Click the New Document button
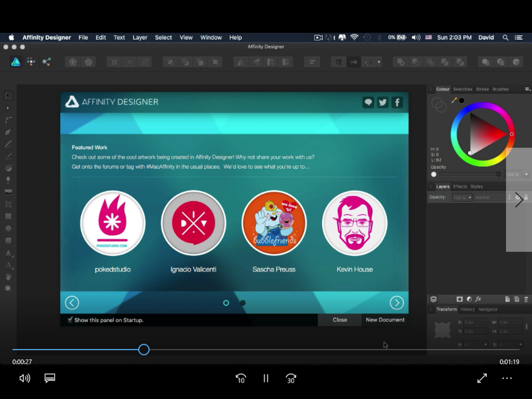Viewport: 532px width, 399px height. [x=385, y=320]
